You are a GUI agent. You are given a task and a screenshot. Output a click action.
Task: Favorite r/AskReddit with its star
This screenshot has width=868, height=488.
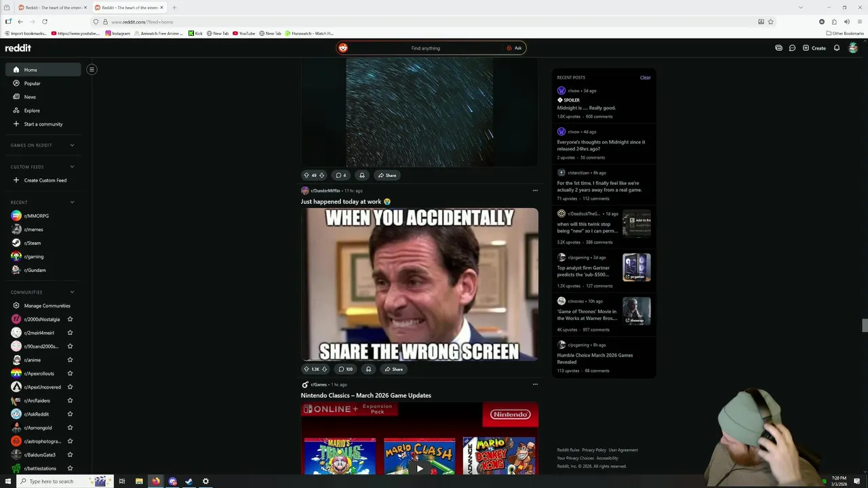70,414
